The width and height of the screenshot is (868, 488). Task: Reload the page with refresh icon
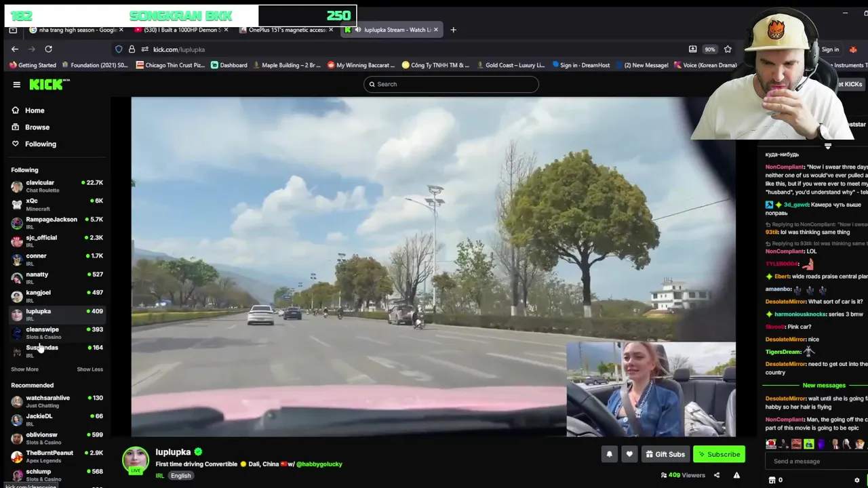click(48, 49)
